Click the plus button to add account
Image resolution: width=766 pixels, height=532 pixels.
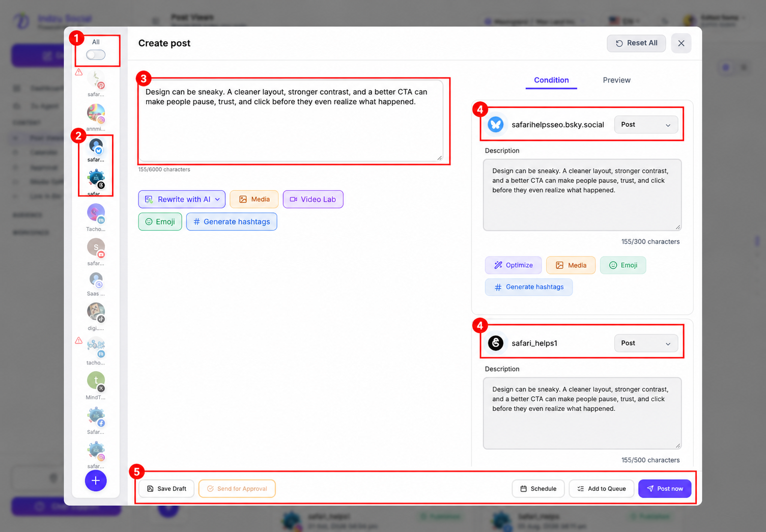pyautogui.click(x=96, y=481)
